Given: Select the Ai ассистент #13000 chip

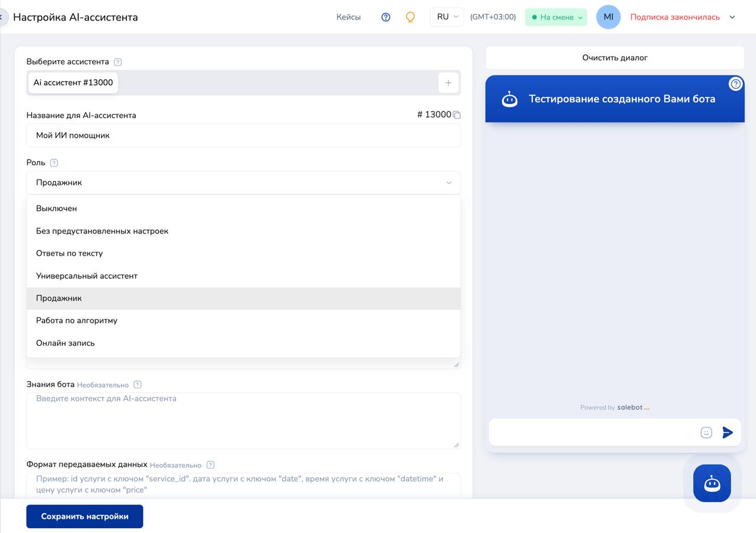Looking at the screenshot, I should pyautogui.click(x=73, y=83).
